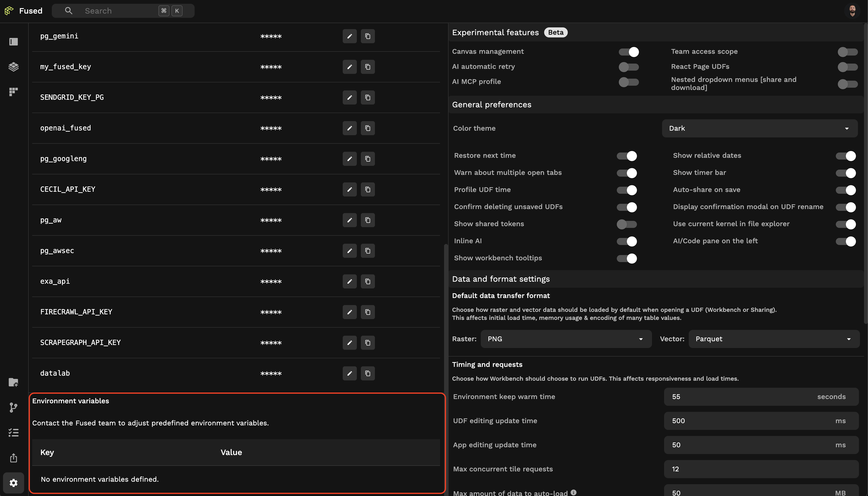This screenshot has height=496, width=868.
Task: Copy the datalab secret value
Action: pyautogui.click(x=367, y=373)
